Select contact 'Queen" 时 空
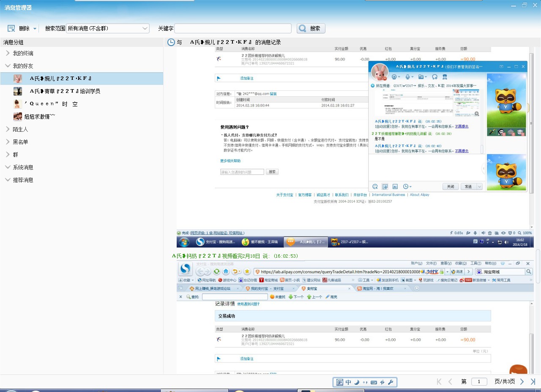 (x=82, y=104)
